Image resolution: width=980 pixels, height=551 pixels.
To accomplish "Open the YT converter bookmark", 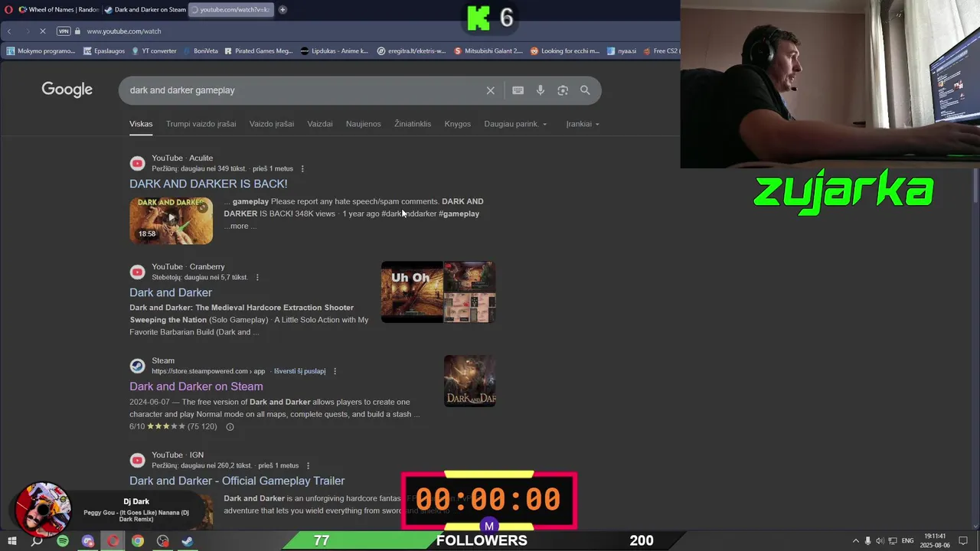I will point(154,51).
